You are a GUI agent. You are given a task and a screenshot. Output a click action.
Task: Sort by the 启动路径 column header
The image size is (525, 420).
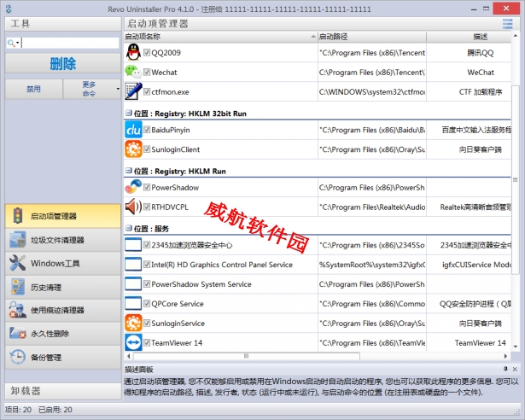372,36
